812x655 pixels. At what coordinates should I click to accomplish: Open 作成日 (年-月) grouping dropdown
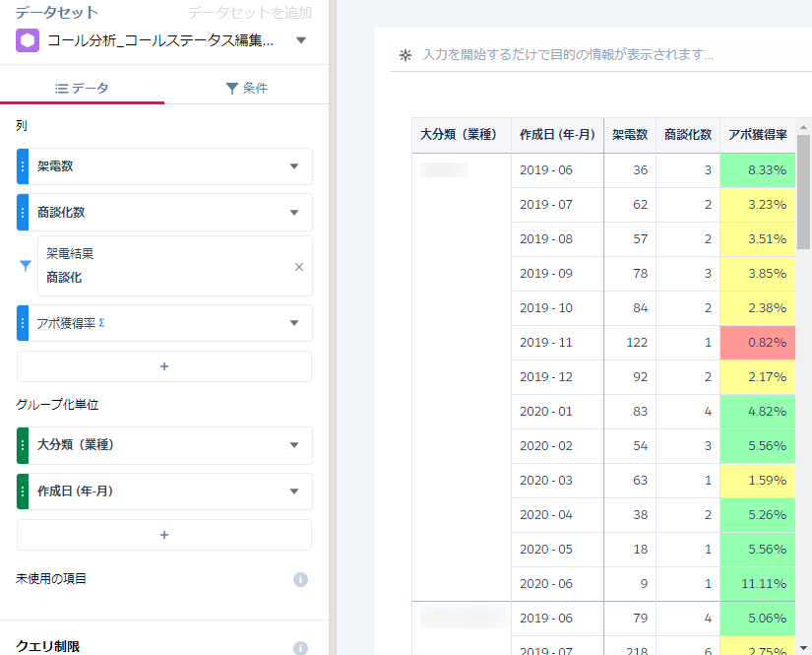pyautogui.click(x=293, y=491)
